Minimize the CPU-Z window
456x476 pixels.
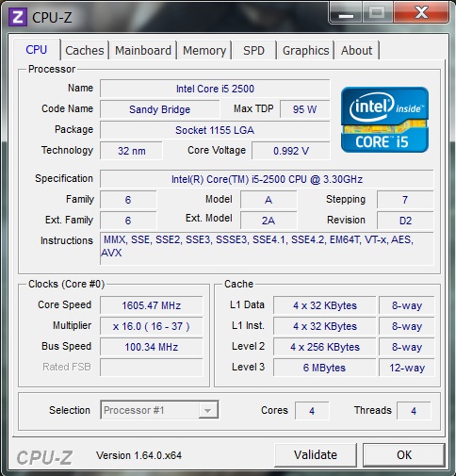[346, 12]
